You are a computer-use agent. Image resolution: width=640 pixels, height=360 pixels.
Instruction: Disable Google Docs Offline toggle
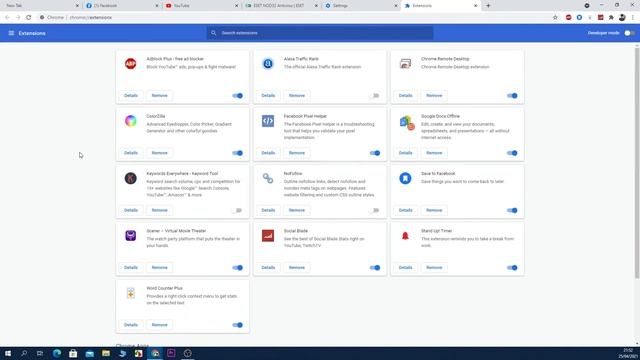click(x=512, y=153)
